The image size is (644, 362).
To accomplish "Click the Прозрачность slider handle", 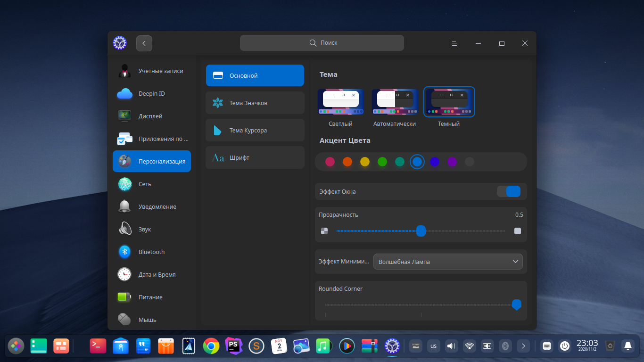I will pyautogui.click(x=421, y=231).
